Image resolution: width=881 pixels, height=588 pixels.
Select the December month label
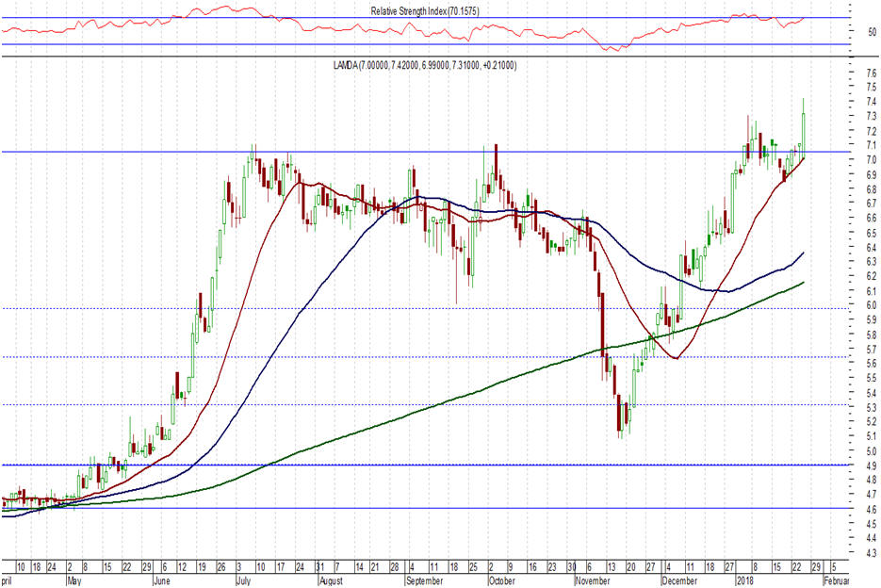point(680,580)
